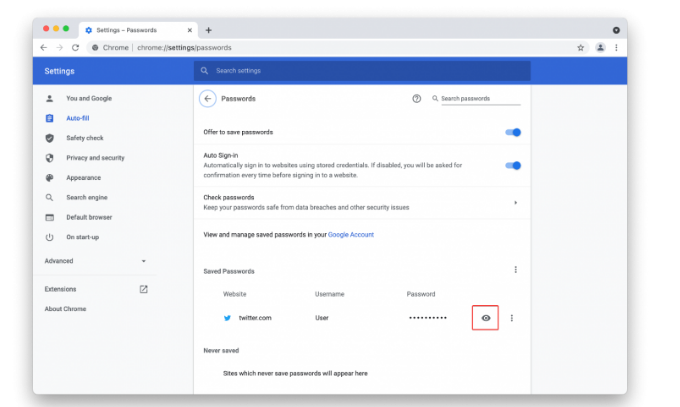Click the window icon beside Default browser
Viewport: 680px width, 407px height.
(49, 217)
